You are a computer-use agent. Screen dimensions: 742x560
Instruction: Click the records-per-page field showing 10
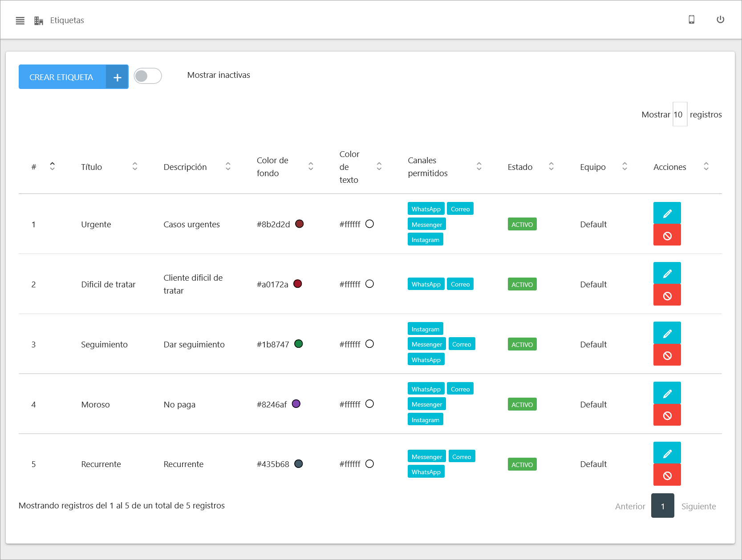coord(679,114)
